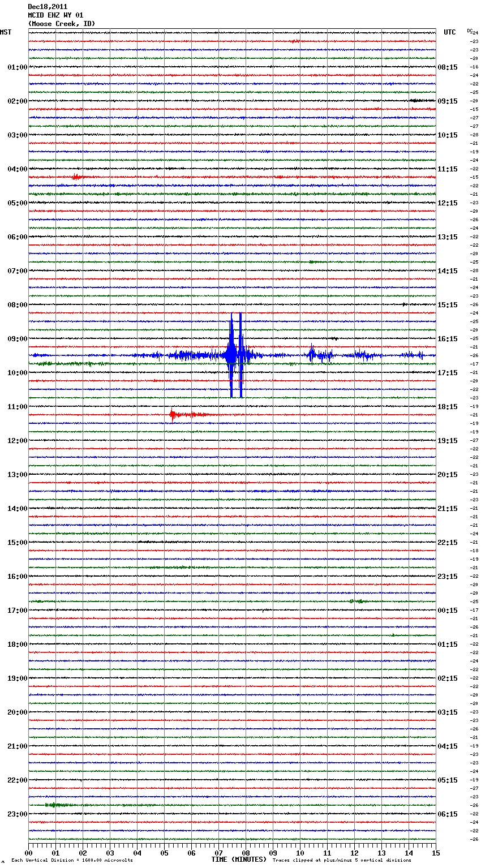The height and width of the screenshot is (868, 481).
Task: Click the UTC time label 00:15
Action: point(448,611)
